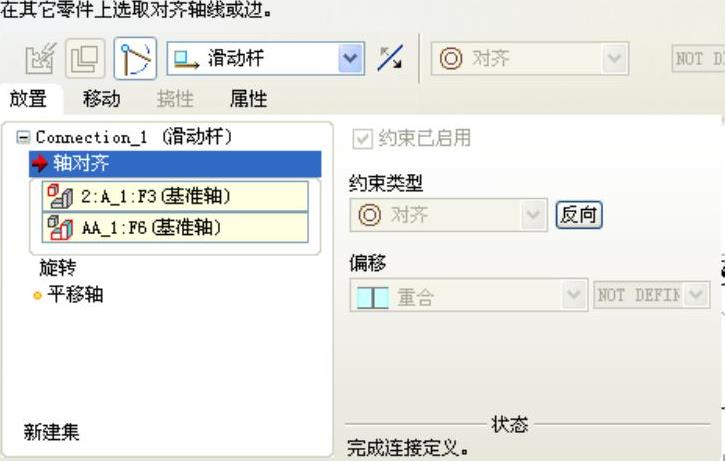Click the 重合 offset plane icon

(x=373, y=297)
